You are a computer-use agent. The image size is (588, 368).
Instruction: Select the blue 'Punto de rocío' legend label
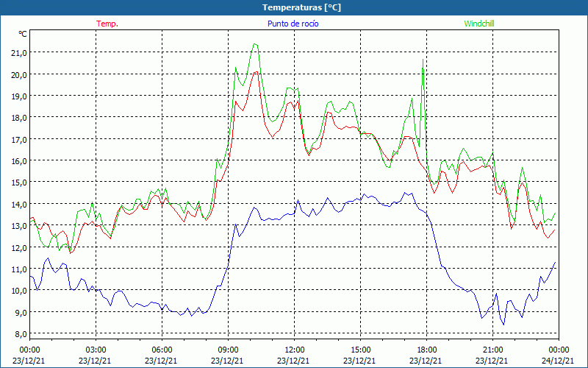293,24
